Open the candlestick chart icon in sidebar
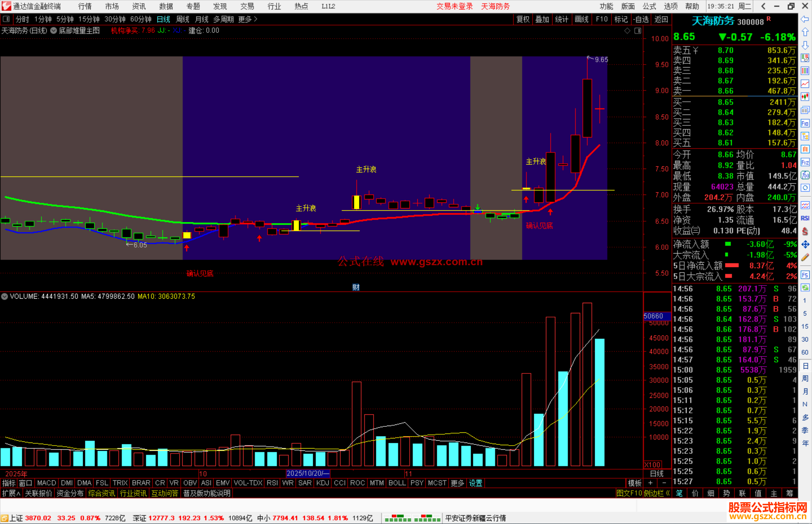The image size is (812, 524). 805,97
